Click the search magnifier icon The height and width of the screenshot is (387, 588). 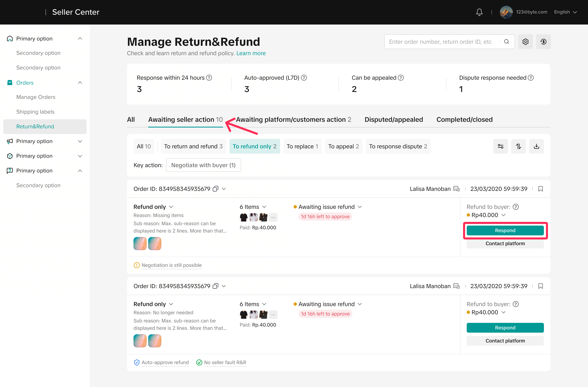507,41
